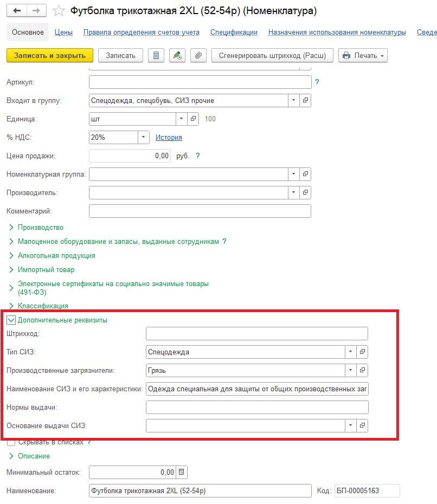The height and width of the screenshot is (504, 437).
Task: Open calculator for Минимальный остаток field
Action: (181, 472)
